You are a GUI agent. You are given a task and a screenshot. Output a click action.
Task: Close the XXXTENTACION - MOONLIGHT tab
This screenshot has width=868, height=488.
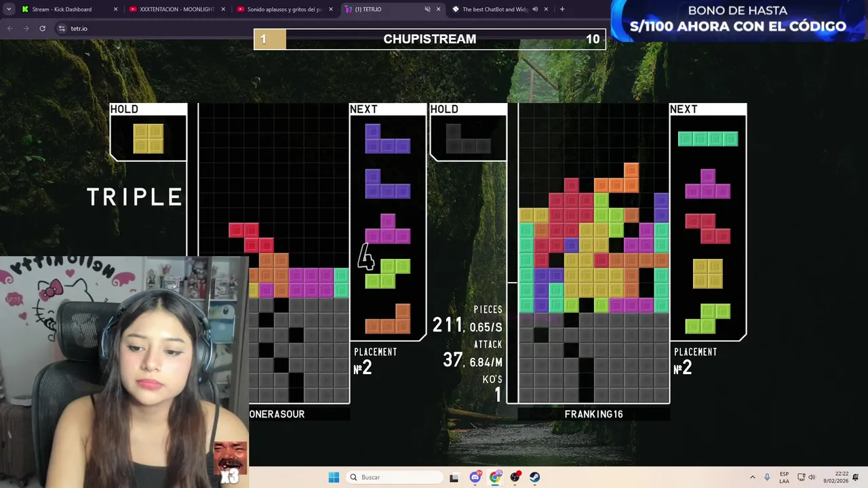(223, 9)
